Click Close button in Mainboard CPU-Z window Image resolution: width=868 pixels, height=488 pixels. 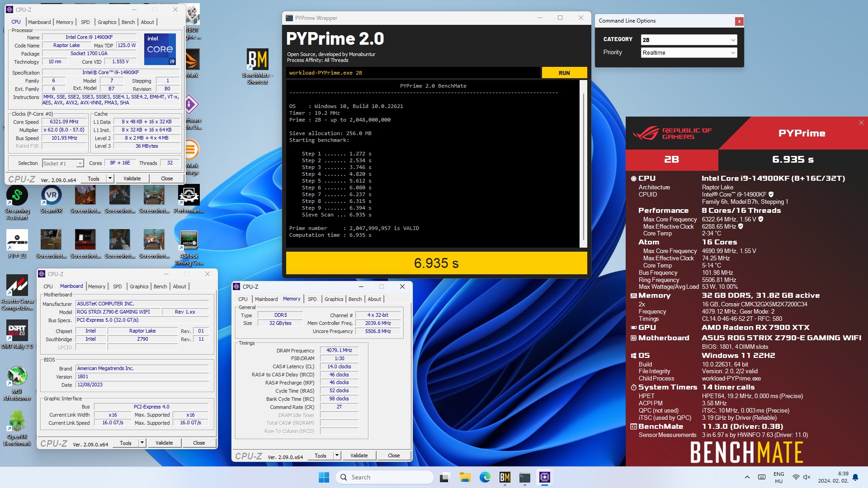199,443
